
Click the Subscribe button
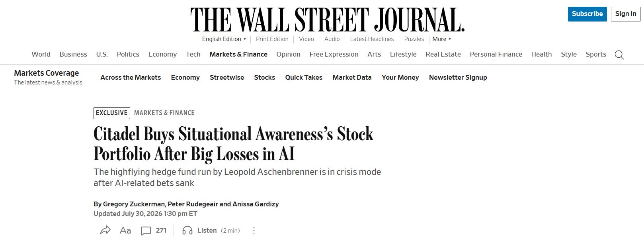pyautogui.click(x=587, y=14)
